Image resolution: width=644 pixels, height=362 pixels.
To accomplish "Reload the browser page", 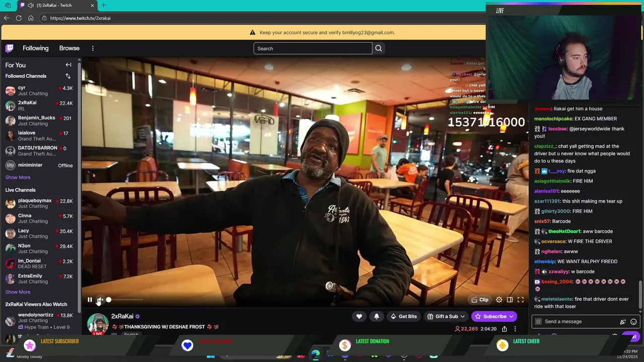I will (x=19, y=18).
